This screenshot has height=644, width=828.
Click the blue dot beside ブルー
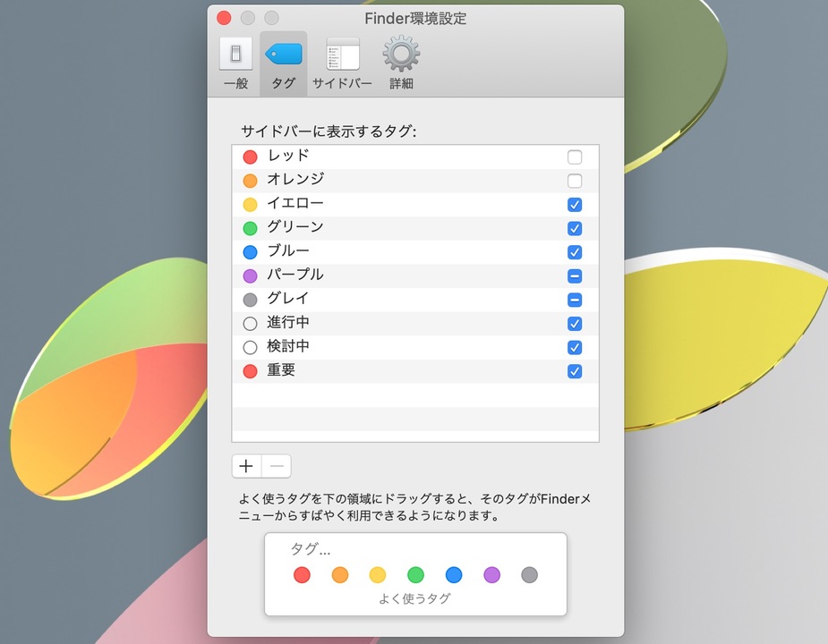pos(250,252)
